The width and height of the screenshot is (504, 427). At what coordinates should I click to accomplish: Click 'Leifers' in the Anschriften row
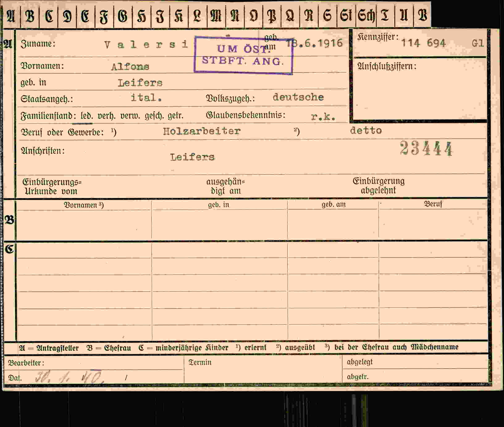click(192, 157)
